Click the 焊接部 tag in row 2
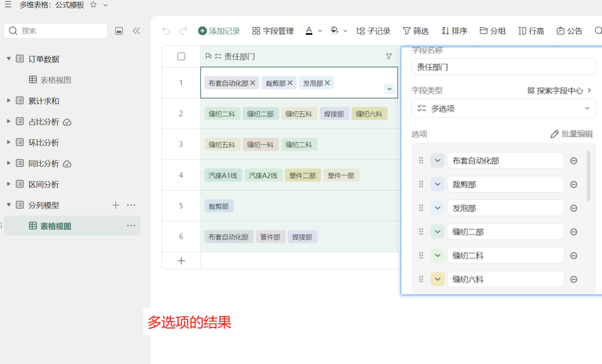Viewport: 602px width, 364px height. tap(334, 114)
